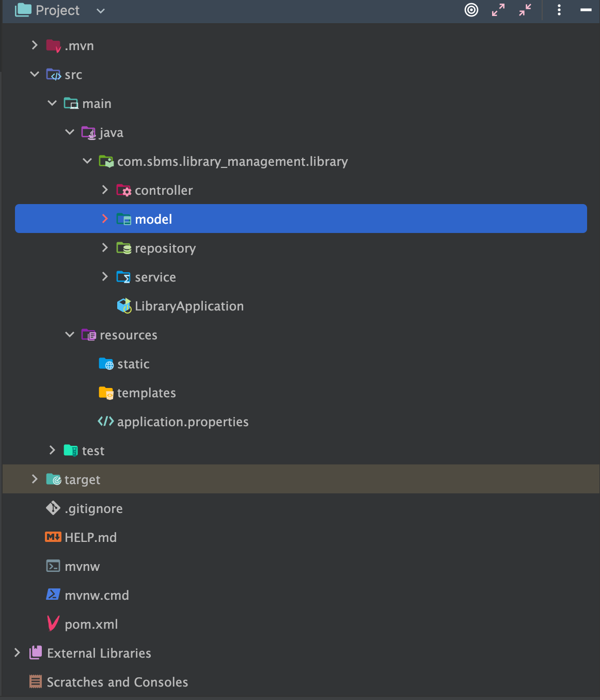Image resolution: width=600 pixels, height=700 pixels.
Task: Click the controller folder gear icon
Action: point(124,191)
